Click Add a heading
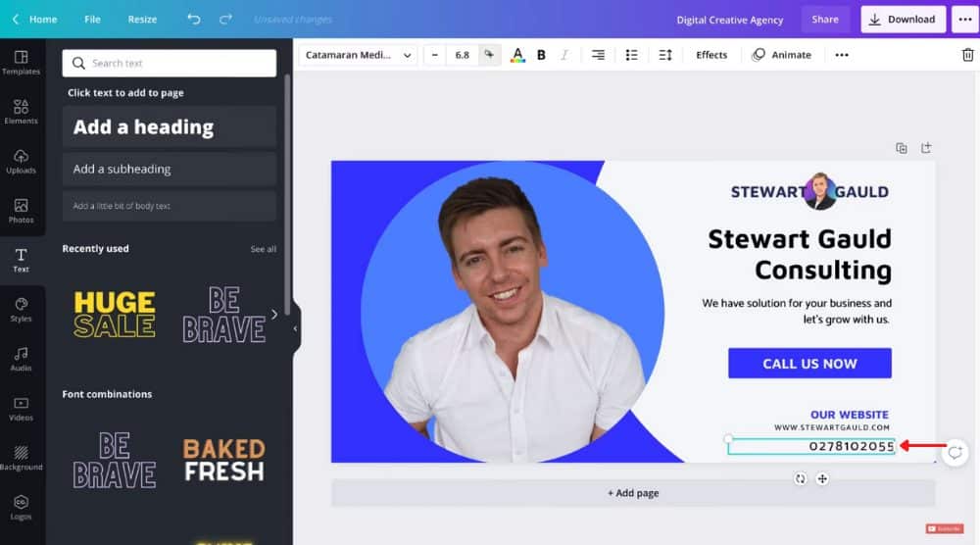This screenshot has height=545, width=980. point(170,126)
